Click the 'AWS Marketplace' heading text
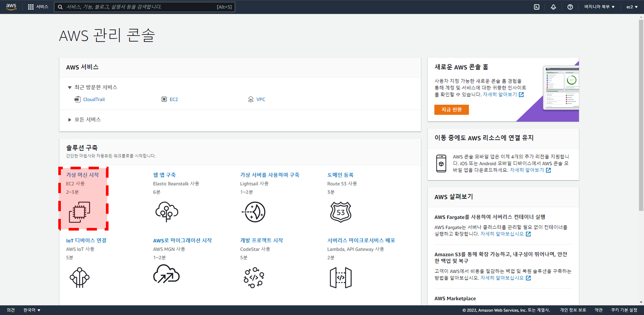 pyautogui.click(x=455, y=299)
